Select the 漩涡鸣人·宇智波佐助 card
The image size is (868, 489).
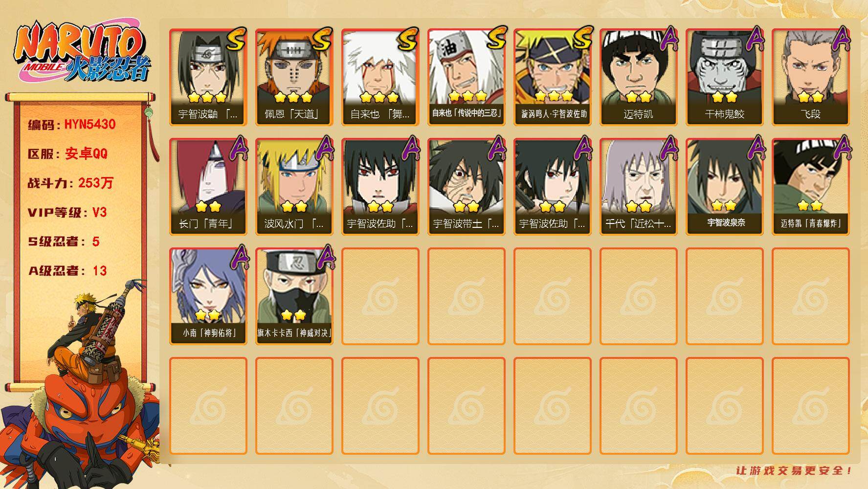pos(552,77)
